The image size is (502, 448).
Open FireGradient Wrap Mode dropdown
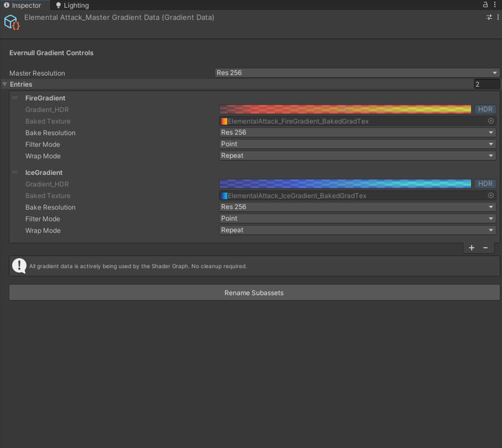pos(357,156)
